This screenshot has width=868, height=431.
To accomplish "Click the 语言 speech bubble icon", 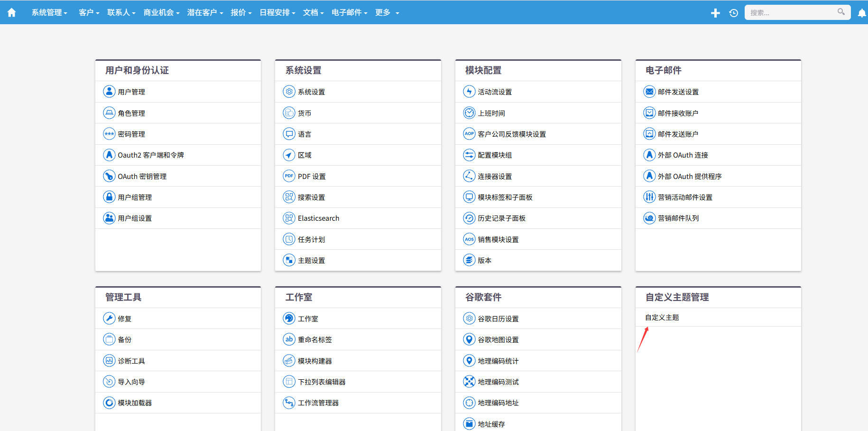I will 289,133.
